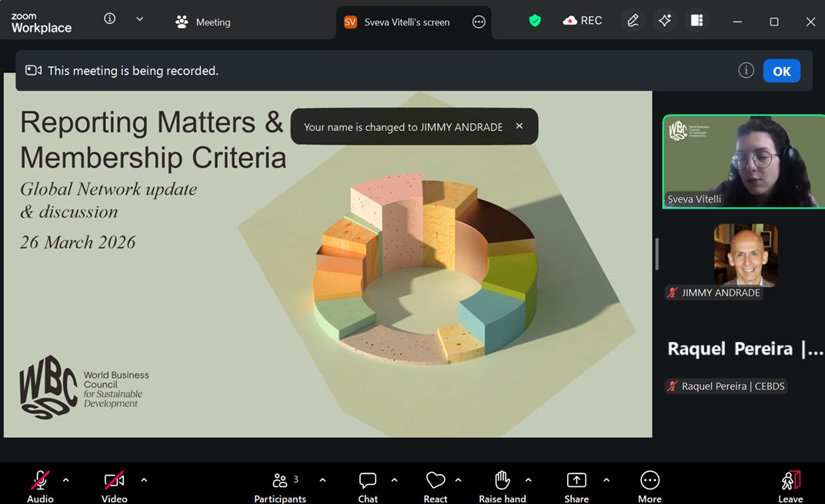
Task: Click the WBCSD logo on the slide
Action: [84, 388]
